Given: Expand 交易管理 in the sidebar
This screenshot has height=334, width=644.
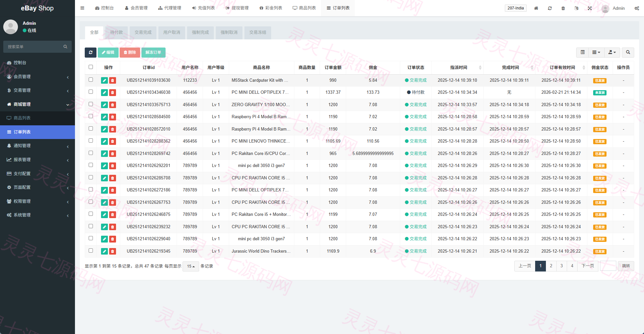Looking at the screenshot, I should point(37,90).
